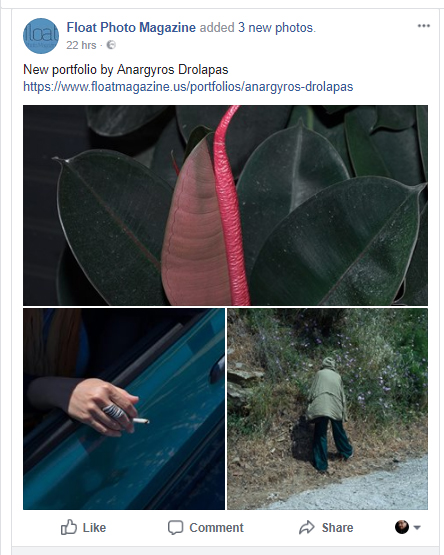The height and width of the screenshot is (555, 444).
Task: Open the hand holding cigarette photo
Action: coord(124,409)
